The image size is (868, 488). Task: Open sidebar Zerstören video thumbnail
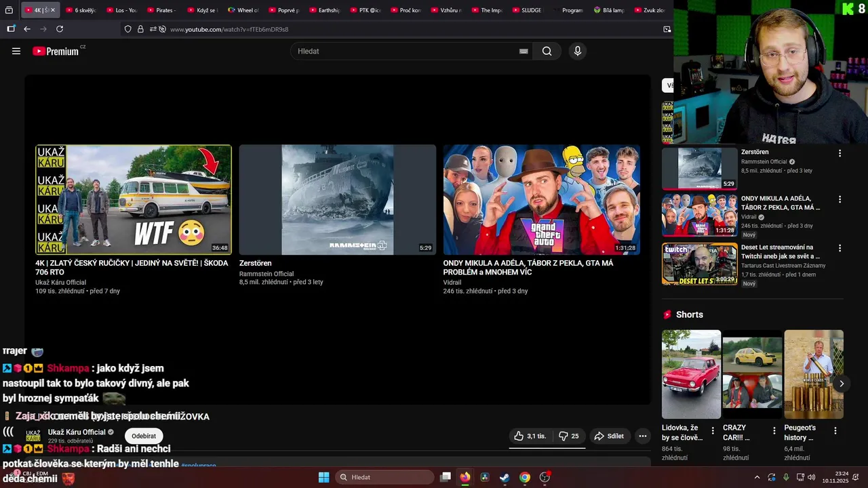pos(700,168)
